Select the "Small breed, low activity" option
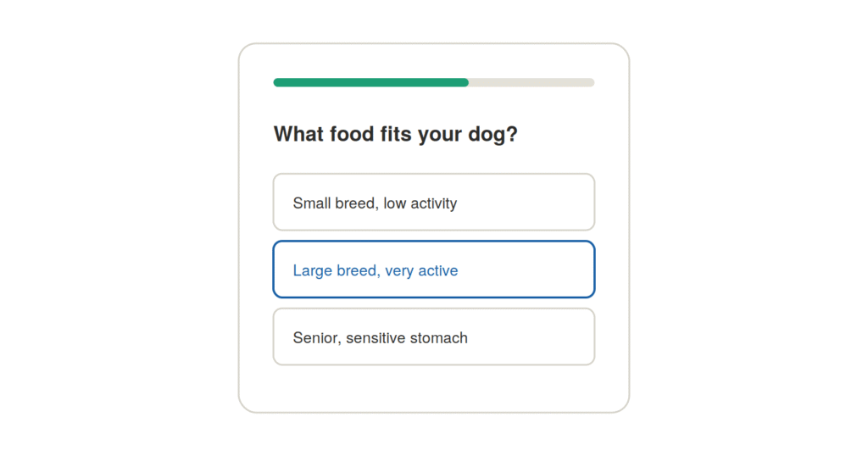Screen dimensions: 868x456 point(433,202)
